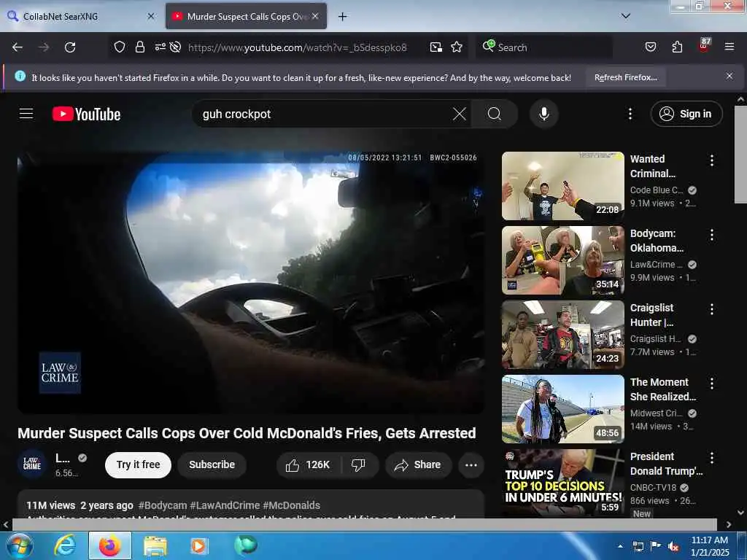The image size is (747, 560).
Task: Open the Extensions puzzle icon
Action: 677,47
